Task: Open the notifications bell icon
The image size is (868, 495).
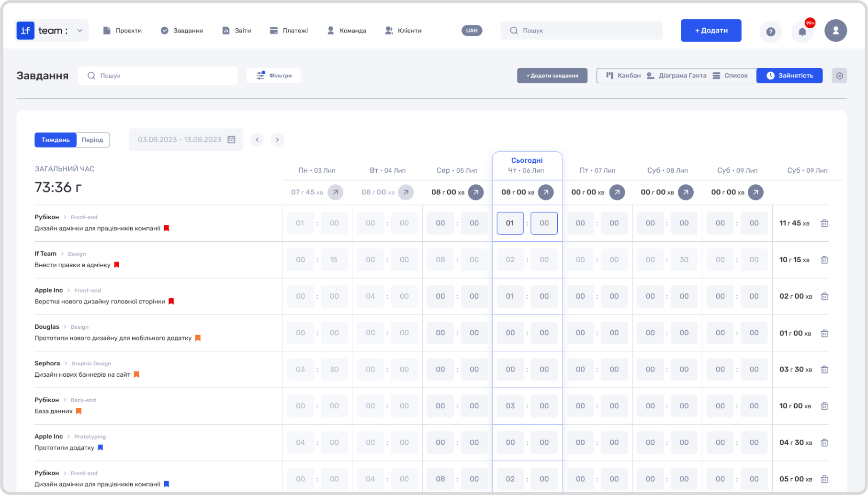Action: pyautogui.click(x=802, y=32)
